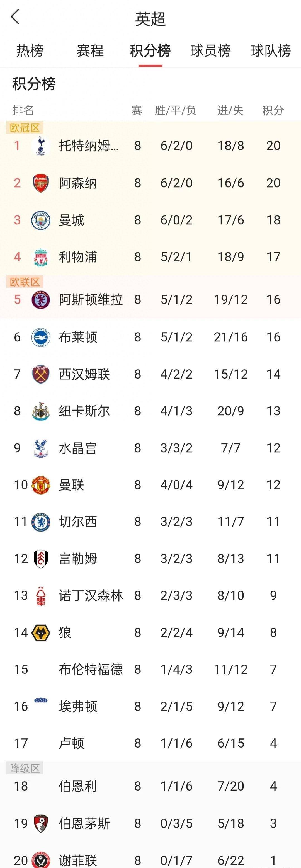Tap the Wolves team logo
301x868 pixels.
pos(41,632)
